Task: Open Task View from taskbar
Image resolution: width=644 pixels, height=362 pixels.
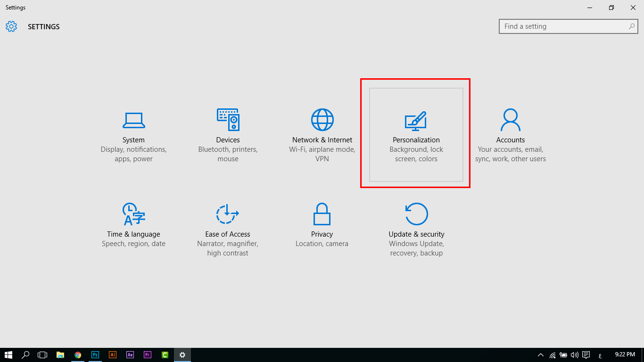Action: pos(43,355)
